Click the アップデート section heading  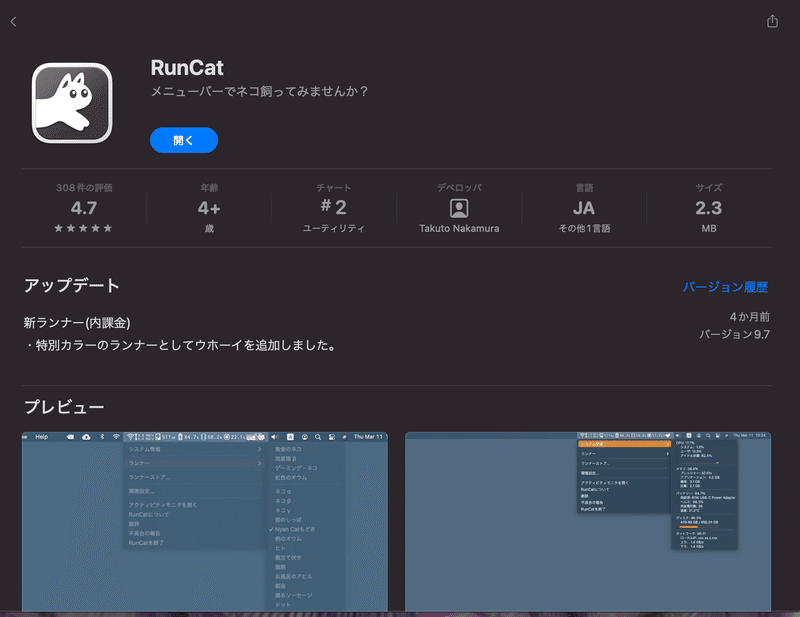click(x=71, y=285)
